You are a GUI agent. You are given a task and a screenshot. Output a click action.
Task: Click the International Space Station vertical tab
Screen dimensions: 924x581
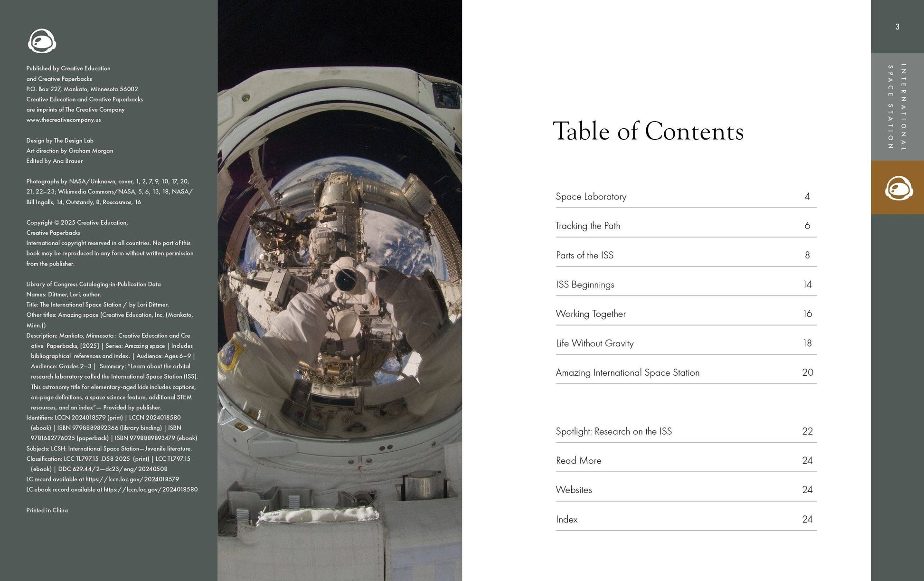pos(897,107)
